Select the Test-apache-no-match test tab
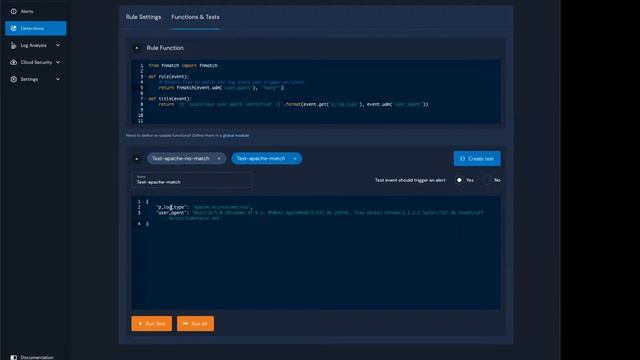Screen dimensions: 640x360 [181, 158]
